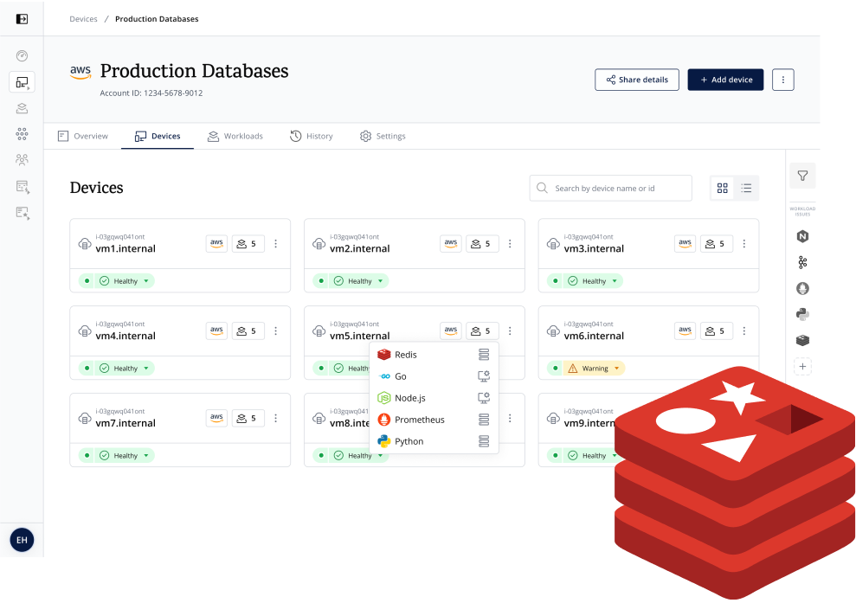Select Prometheus in the workload popup
856x616 pixels.
pyautogui.click(x=434, y=420)
